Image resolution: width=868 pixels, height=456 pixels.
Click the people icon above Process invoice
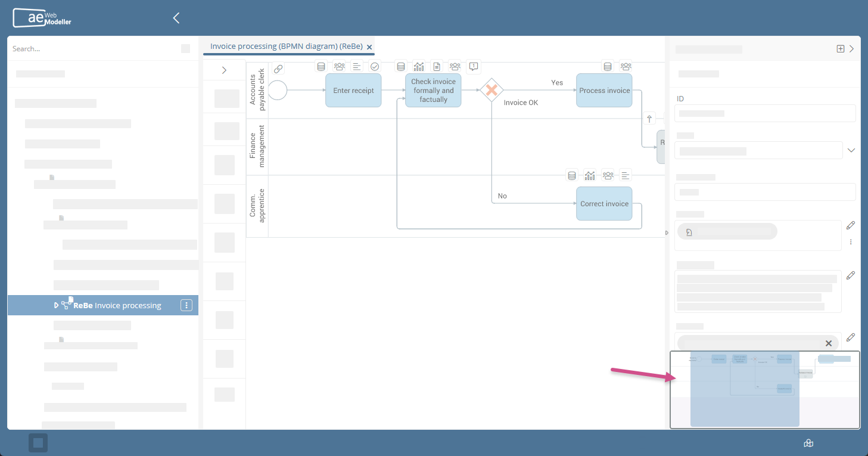[x=626, y=67]
